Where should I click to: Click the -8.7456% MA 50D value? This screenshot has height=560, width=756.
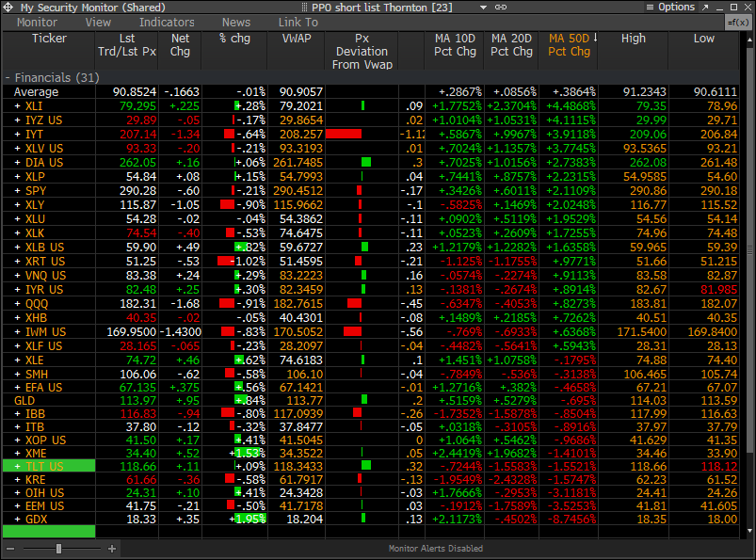coord(571,519)
